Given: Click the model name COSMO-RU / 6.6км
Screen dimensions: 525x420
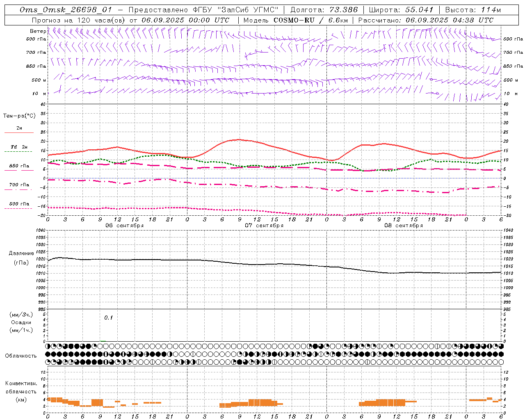Looking at the screenshot, I should point(311,20).
